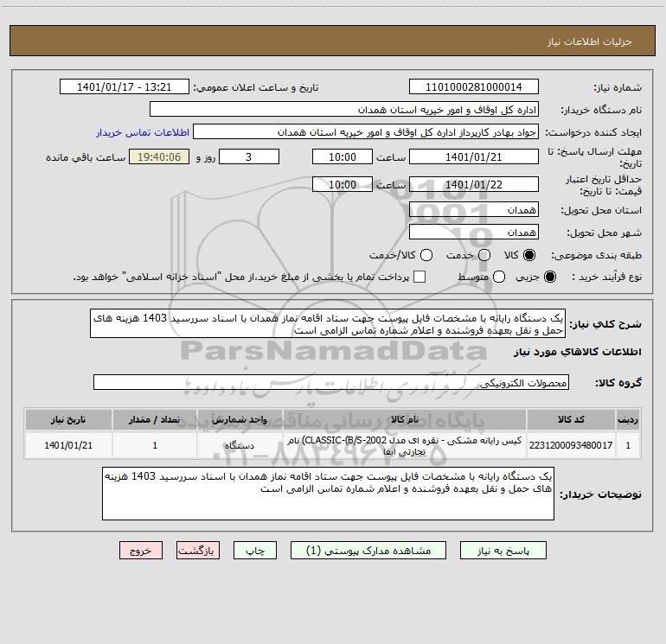Viewport: 666px width, 644px height.
Task: Click the تعداد / مقدار column header
Action: point(155,419)
